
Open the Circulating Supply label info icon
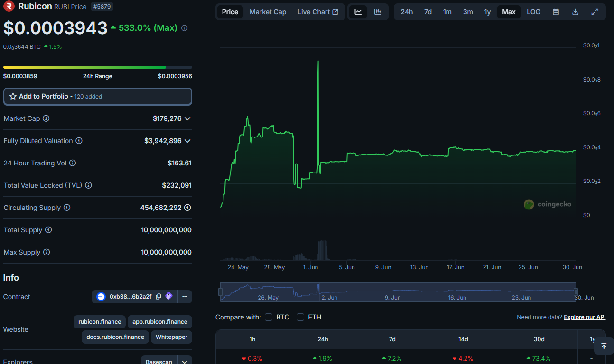[67, 208]
